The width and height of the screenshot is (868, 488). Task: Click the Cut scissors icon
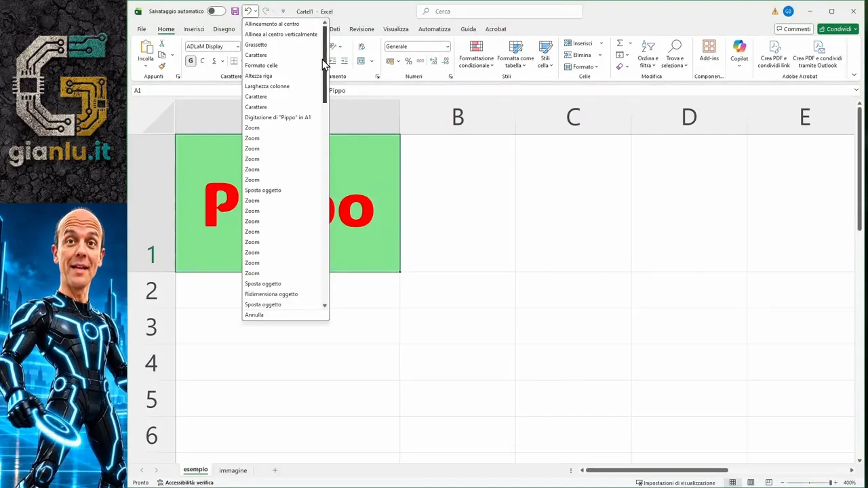tap(161, 43)
